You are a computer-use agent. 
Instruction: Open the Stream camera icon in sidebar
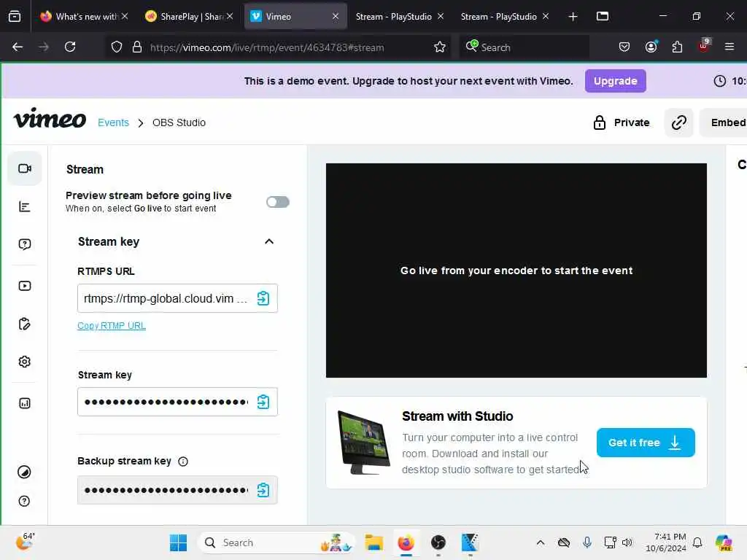click(x=25, y=168)
